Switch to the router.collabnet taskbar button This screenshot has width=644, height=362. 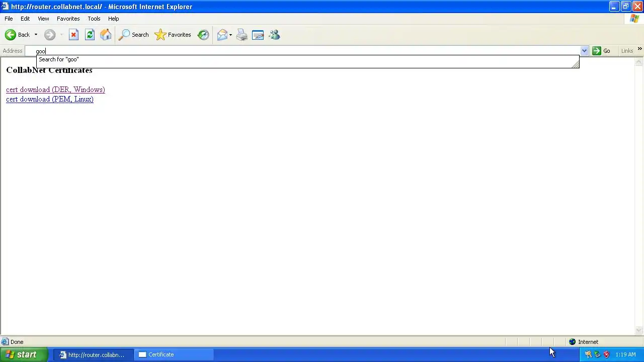click(93, 354)
